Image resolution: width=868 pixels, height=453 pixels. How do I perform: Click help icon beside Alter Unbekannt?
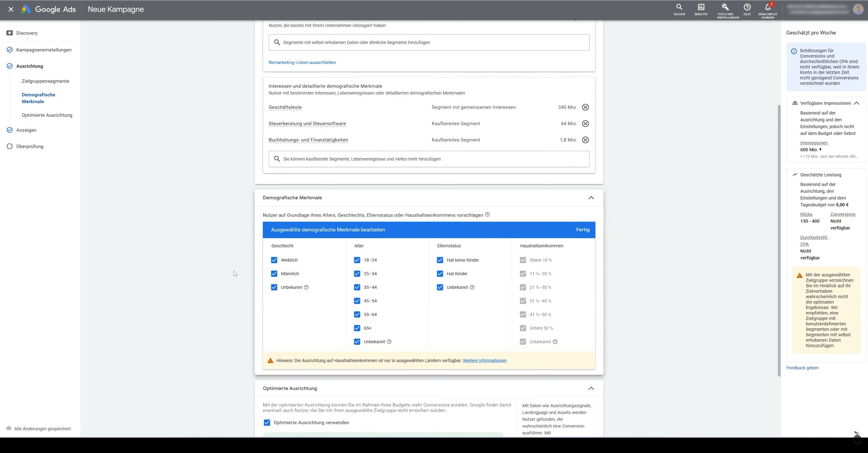[x=389, y=342]
